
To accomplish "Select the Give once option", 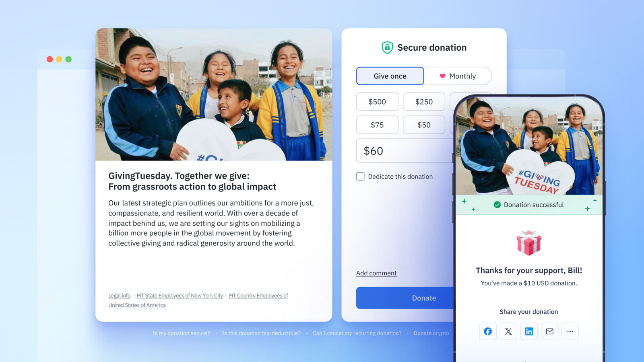I will coord(390,76).
